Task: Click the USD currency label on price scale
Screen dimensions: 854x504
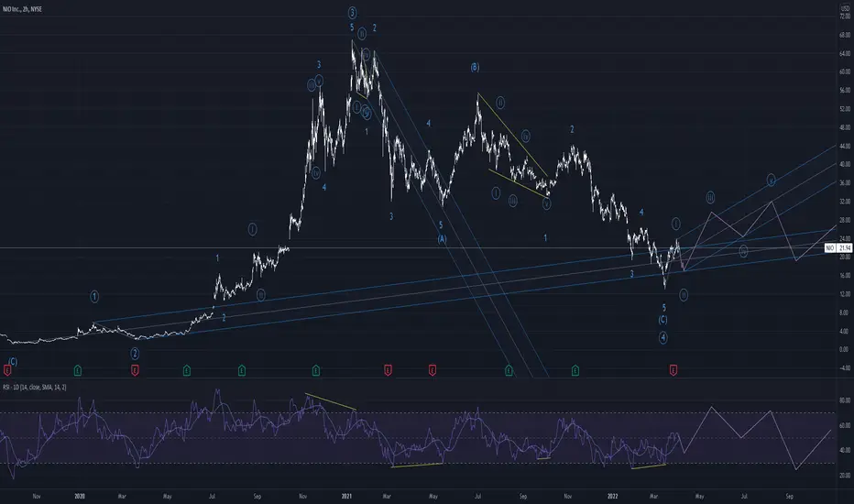Action: 845,9
